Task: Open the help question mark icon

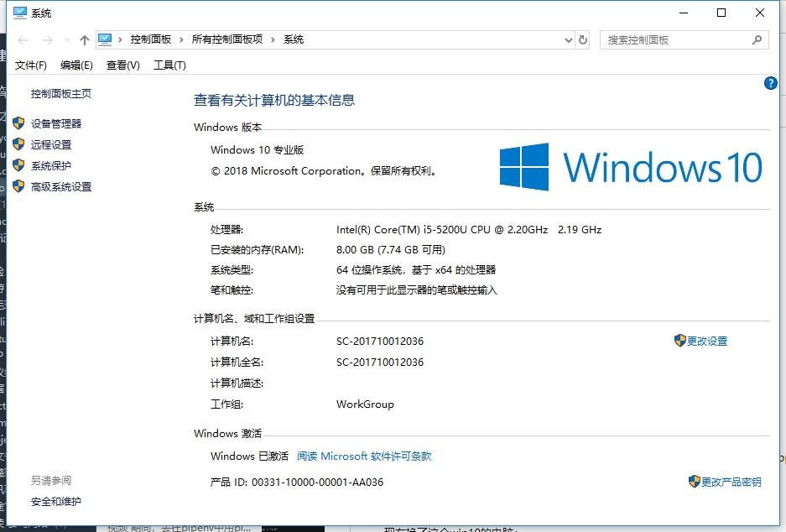Action: tap(770, 83)
